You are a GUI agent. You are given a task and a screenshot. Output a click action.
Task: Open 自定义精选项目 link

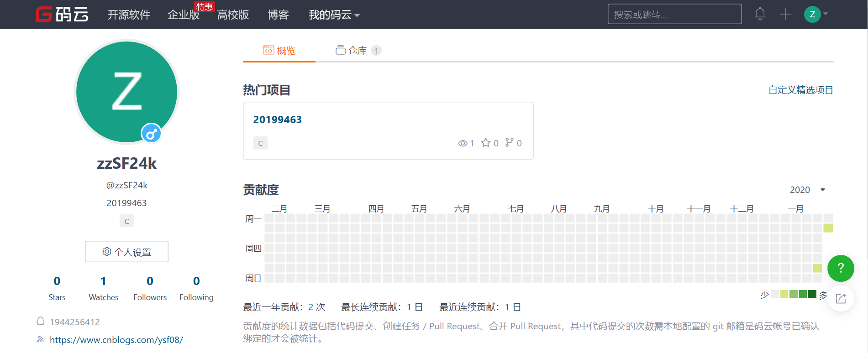pyautogui.click(x=801, y=90)
